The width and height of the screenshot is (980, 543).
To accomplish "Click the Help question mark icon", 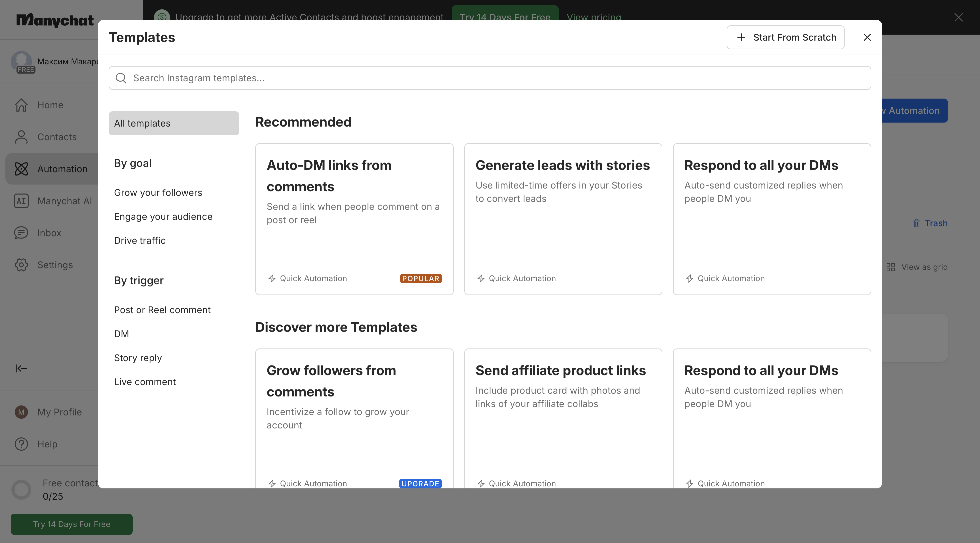I will [x=21, y=444].
